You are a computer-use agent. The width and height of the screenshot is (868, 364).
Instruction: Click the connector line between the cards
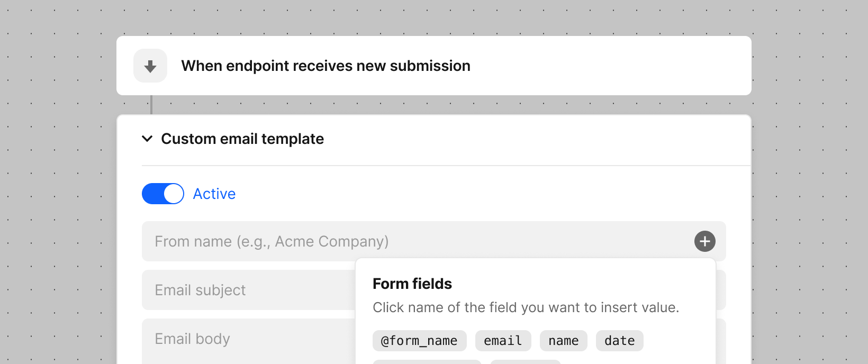[151, 105]
